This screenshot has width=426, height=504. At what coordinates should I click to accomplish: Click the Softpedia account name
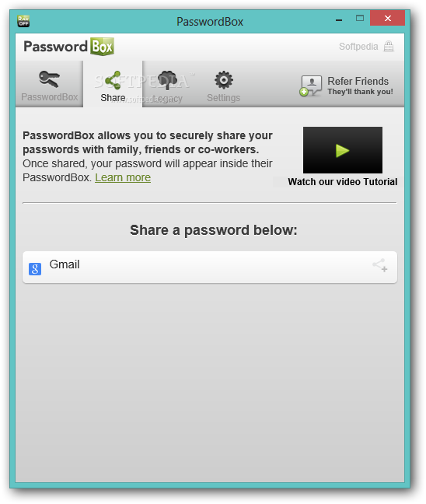tap(358, 47)
